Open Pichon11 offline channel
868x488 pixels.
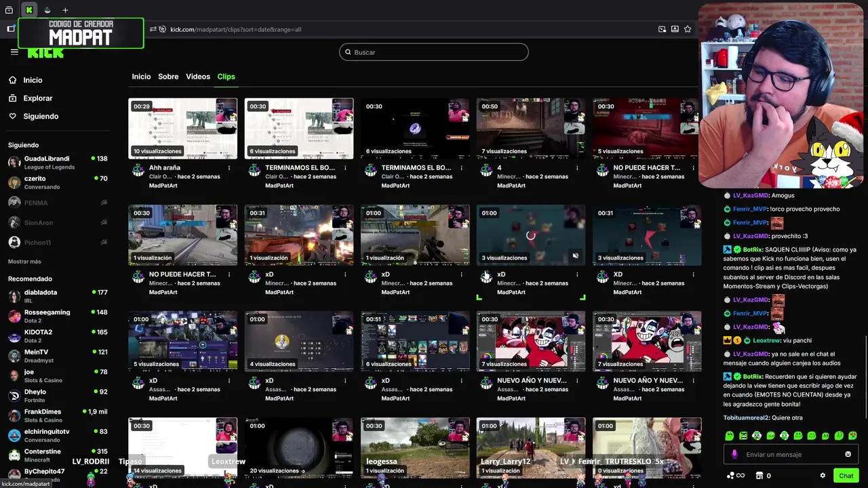(x=57, y=243)
